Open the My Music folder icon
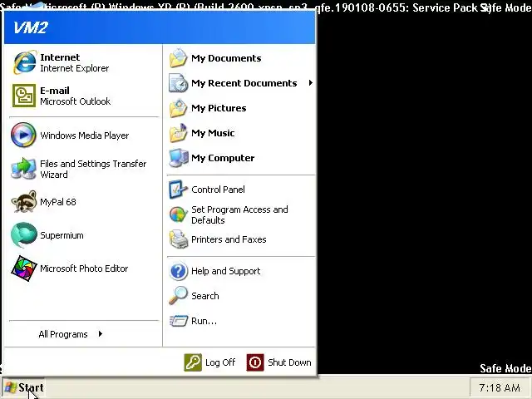 tap(178, 133)
